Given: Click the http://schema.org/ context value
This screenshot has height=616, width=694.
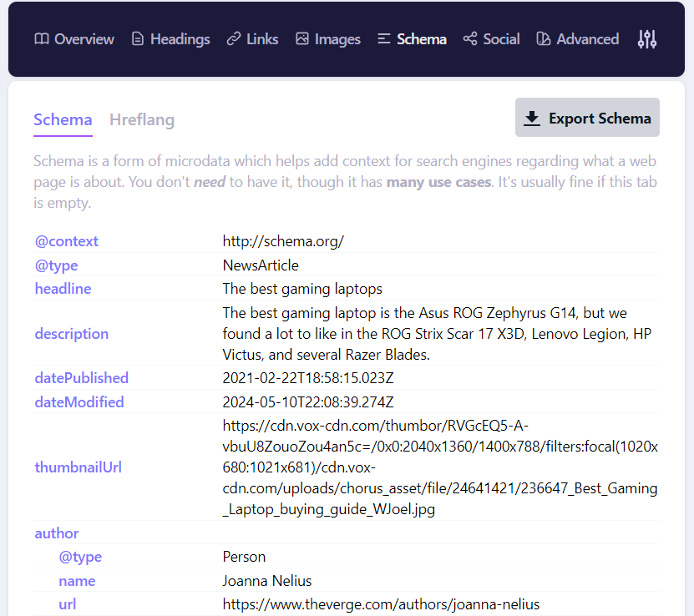Looking at the screenshot, I should [283, 241].
